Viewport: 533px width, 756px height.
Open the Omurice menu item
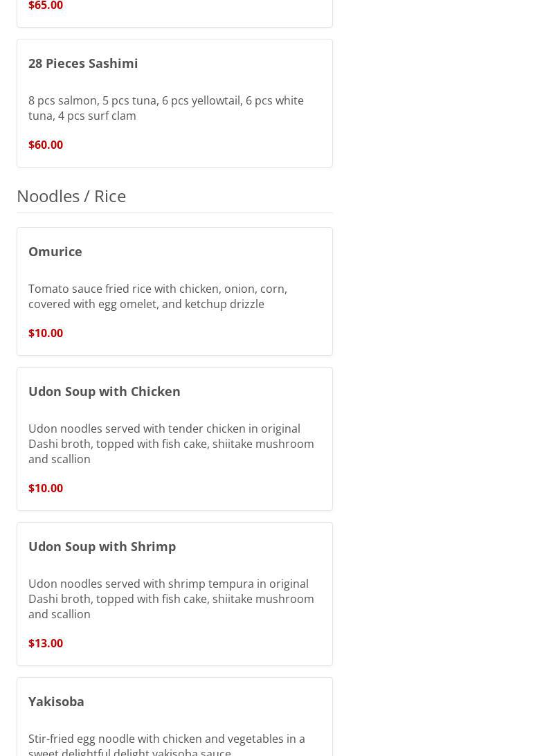(55, 251)
